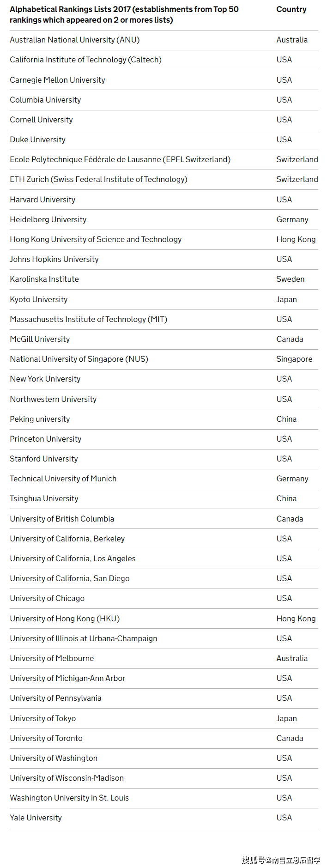Click the Australian National University (ANU) row
Screen dimensions: 327x868
pos(75,40)
